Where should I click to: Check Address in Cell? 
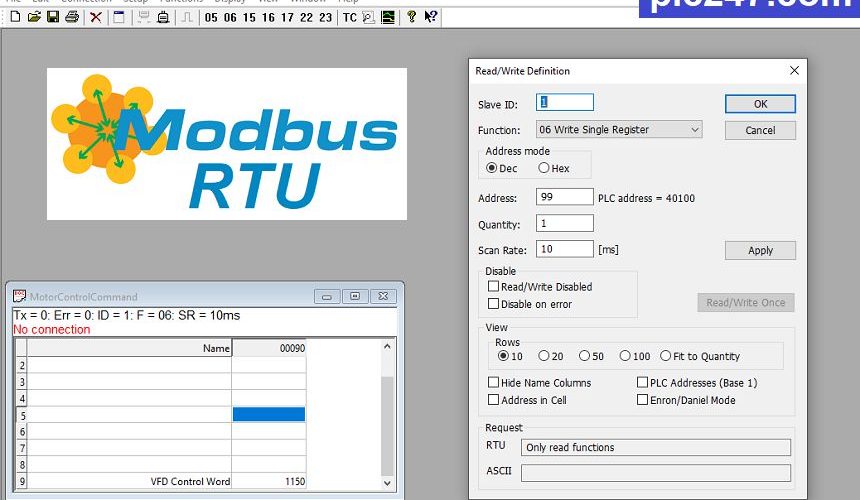[x=494, y=400]
